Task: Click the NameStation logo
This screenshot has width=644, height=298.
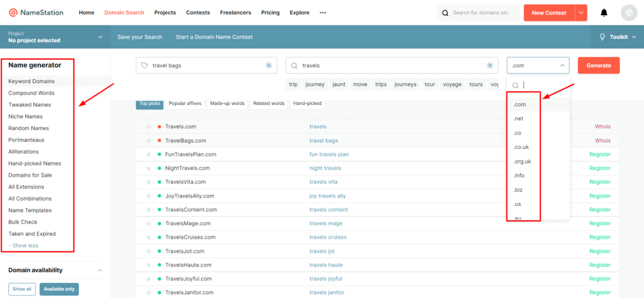Action: pyautogui.click(x=36, y=13)
